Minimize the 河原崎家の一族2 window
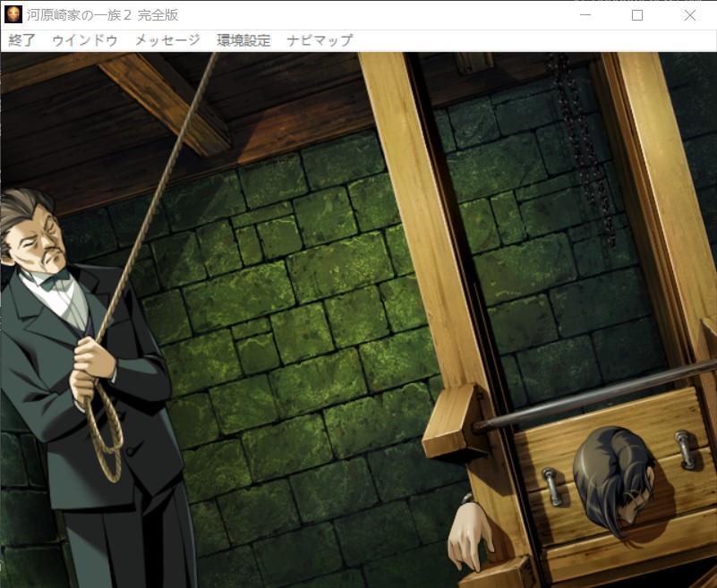 585,15
